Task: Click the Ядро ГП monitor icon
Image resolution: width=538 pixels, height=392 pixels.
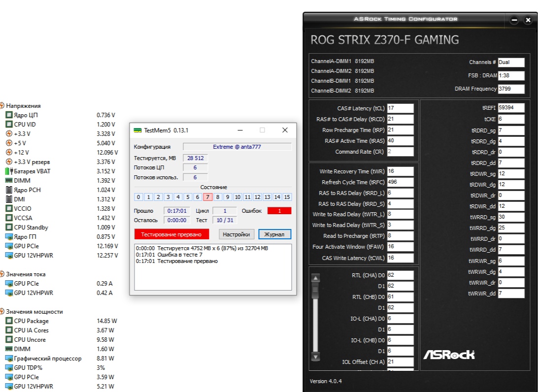Action: (9, 237)
